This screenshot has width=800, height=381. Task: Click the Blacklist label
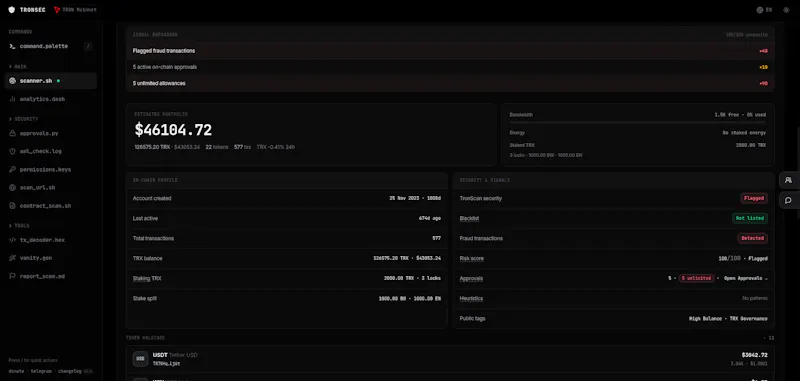point(469,218)
